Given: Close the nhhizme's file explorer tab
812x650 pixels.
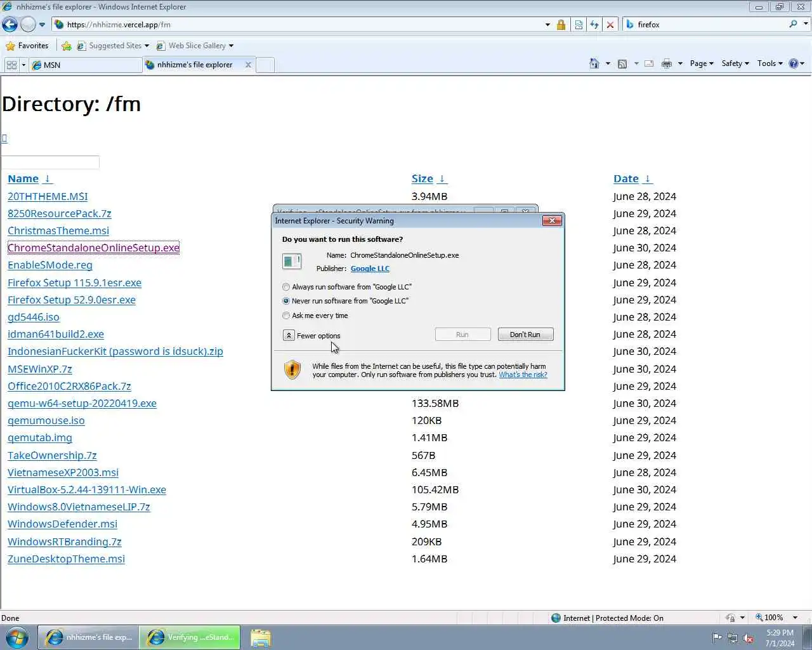Looking at the screenshot, I should 248,65.
